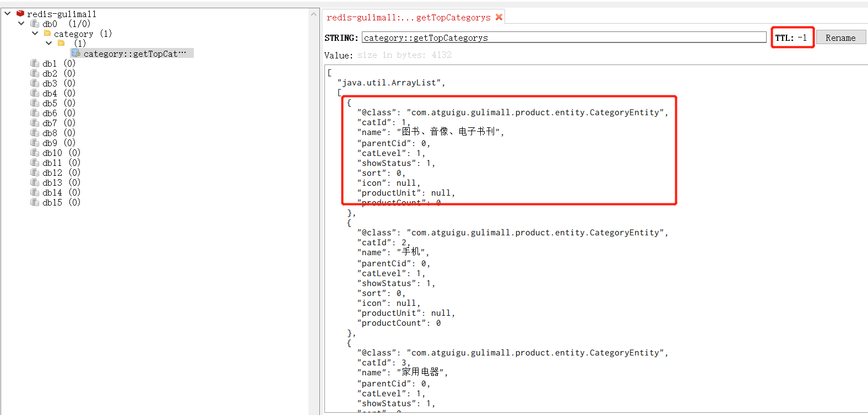Select the db12 (0) row

[x=61, y=173]
